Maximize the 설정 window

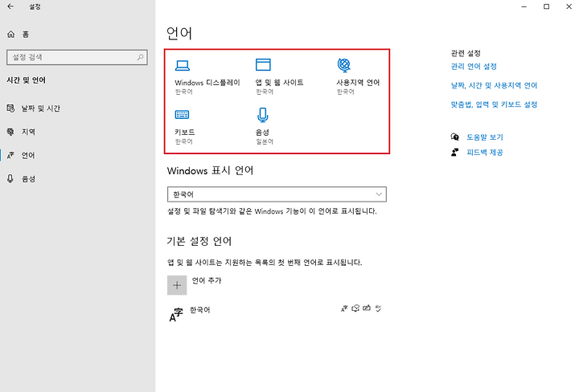pyautogui.click(x=547, y=6)
